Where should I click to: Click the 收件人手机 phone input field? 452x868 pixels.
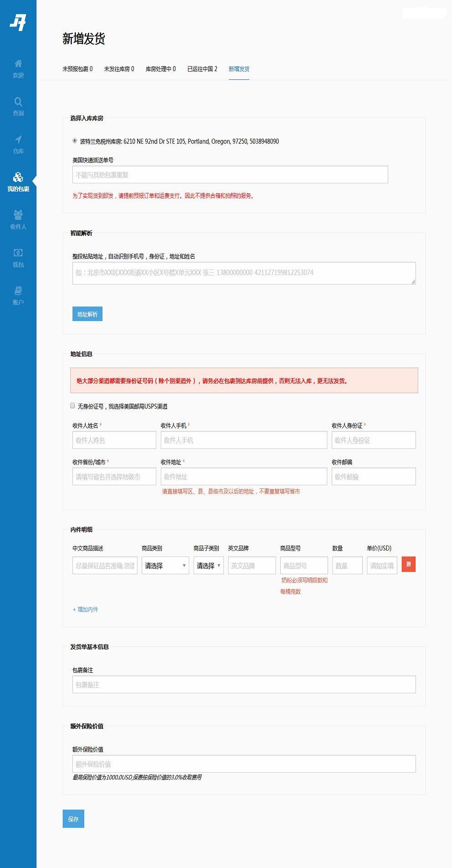click(244, 440)
